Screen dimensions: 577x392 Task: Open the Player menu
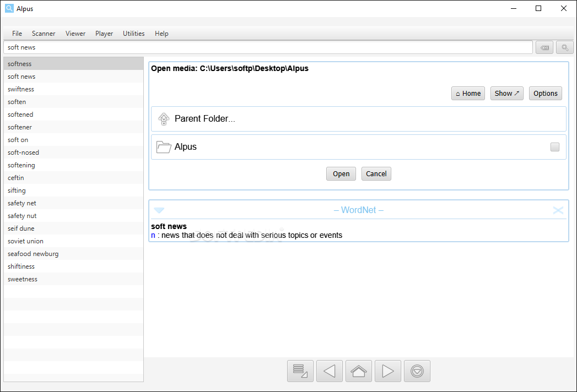click(x=104, y=34)
